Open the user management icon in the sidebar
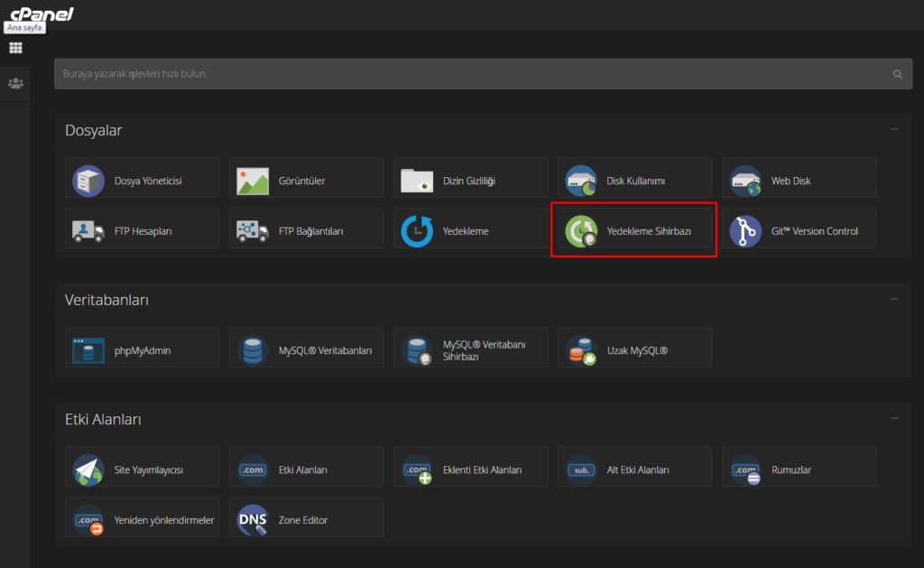This screenshot has width=924, height=568. tap(16, 83)
